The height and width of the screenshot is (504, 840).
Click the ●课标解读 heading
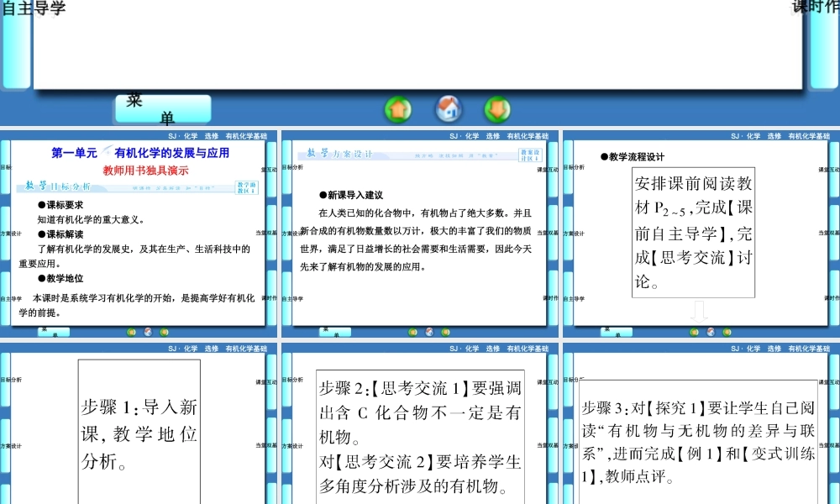coord(60,234)
